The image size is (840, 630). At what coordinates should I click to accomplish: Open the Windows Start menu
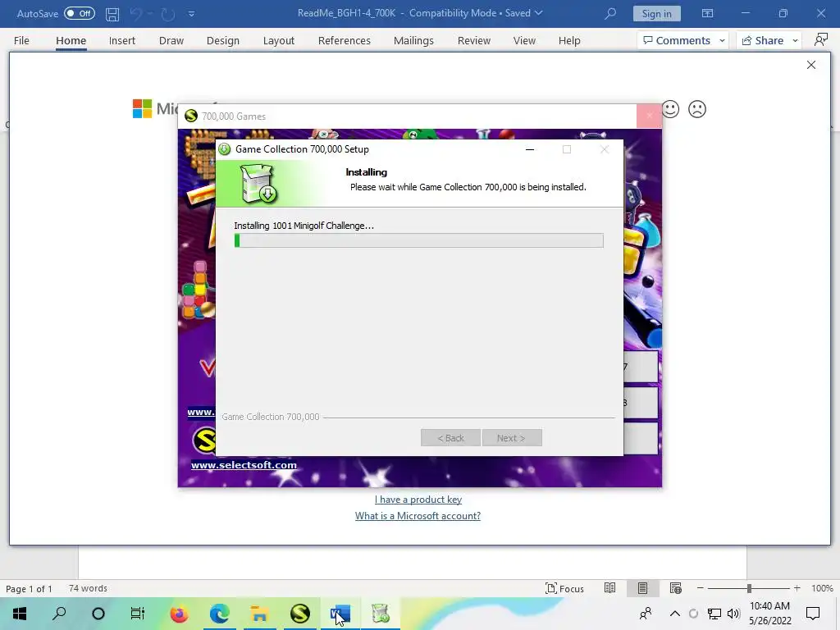point(20,614)
